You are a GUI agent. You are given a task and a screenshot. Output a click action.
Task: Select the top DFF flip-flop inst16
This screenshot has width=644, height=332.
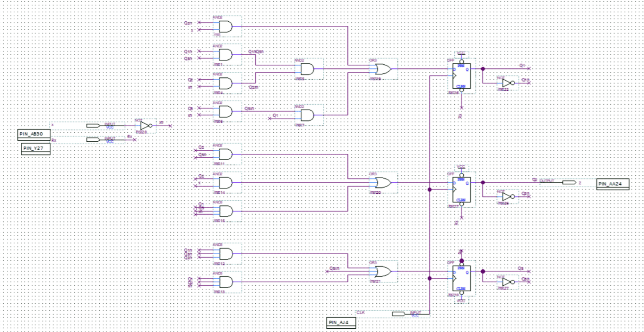(461, 76)
